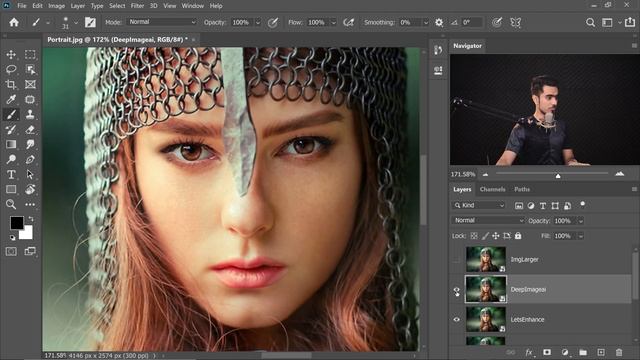The image size is (640, 360).
Task: Select the Object Selection tool
Action: [x=30, y=69]
